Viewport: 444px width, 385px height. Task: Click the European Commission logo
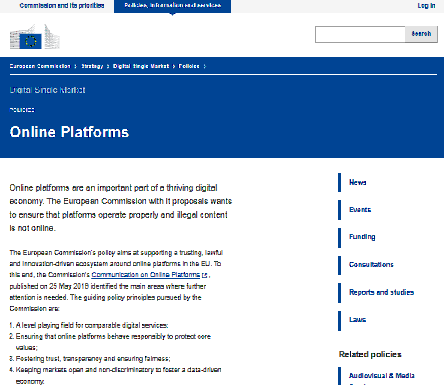click(x=35, y=37)
